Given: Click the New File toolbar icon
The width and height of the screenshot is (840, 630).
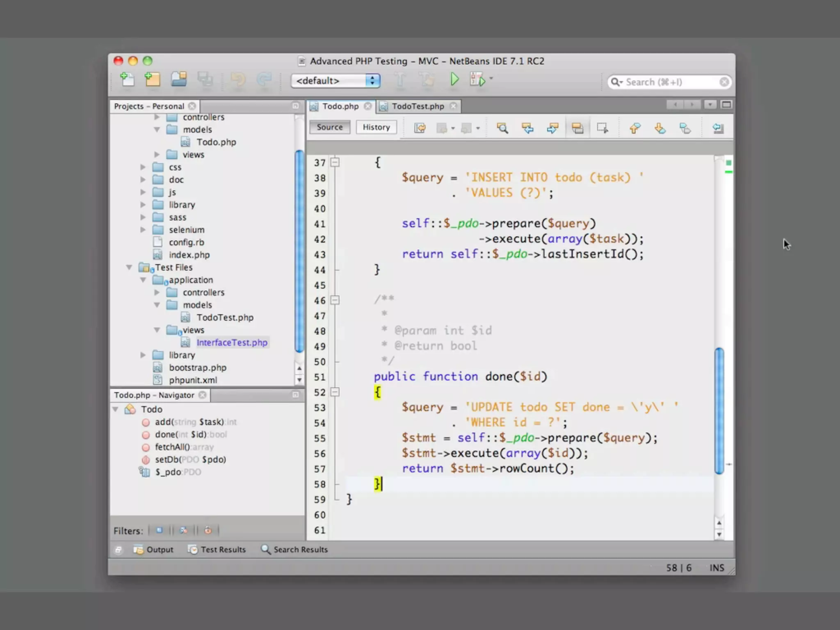Looking at the screenshot, I should (127, 79).
